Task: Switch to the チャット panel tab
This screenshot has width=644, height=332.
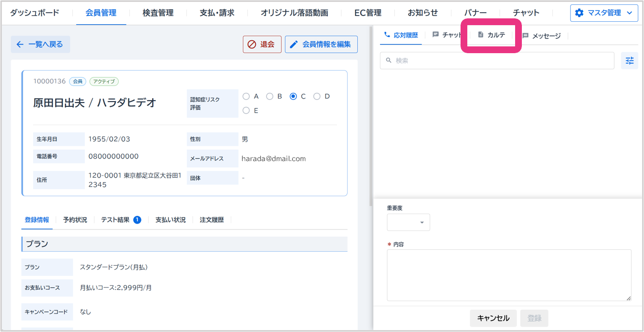Action: pyautogui.click(x=447, y=35)
